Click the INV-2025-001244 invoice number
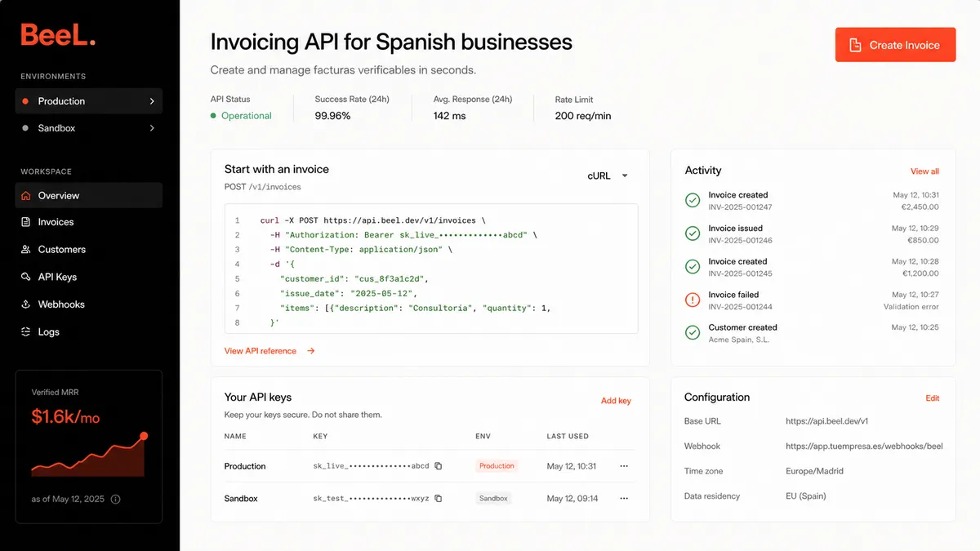 (x=740, y=307)
